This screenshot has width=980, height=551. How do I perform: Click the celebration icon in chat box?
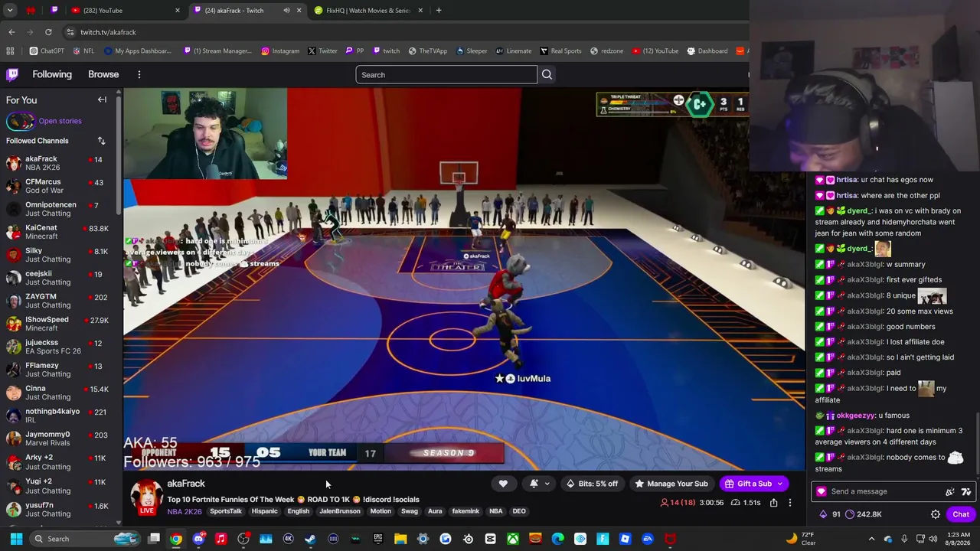pyautogui.click(x=950, y=491)
